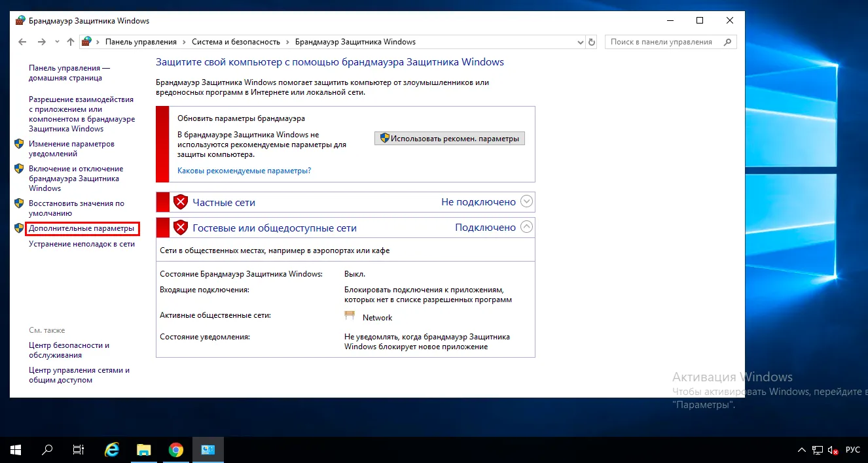Click Использовать рекомен. параметры button
Screen dimensions: 868x463
point(450,139)
